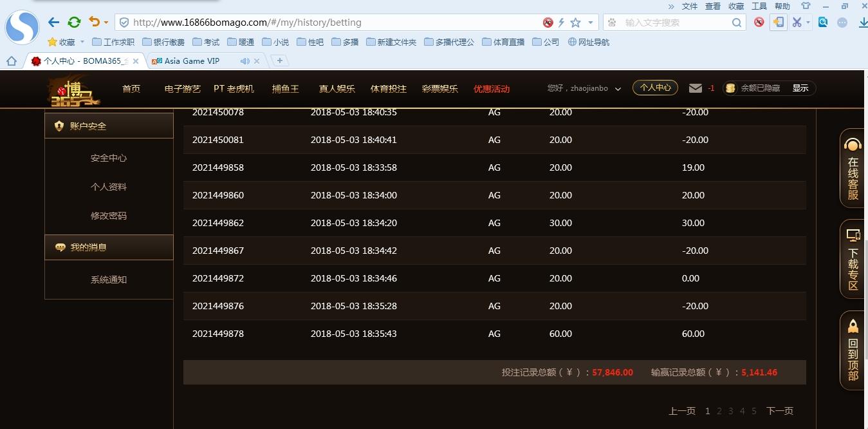The image size is (868, 429).
Task: Expand the dropdown next to the bookmark star
Action: 591,23
